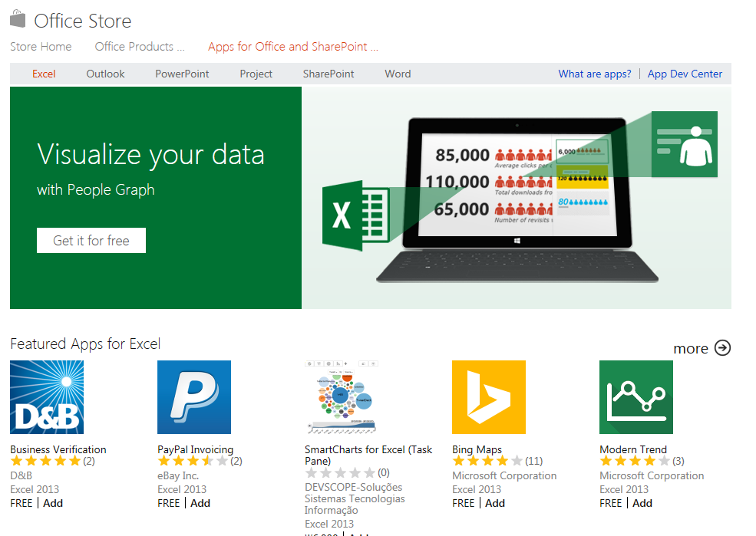
Task: Click the more link for featured apps
Action: (x=691, y=348)
